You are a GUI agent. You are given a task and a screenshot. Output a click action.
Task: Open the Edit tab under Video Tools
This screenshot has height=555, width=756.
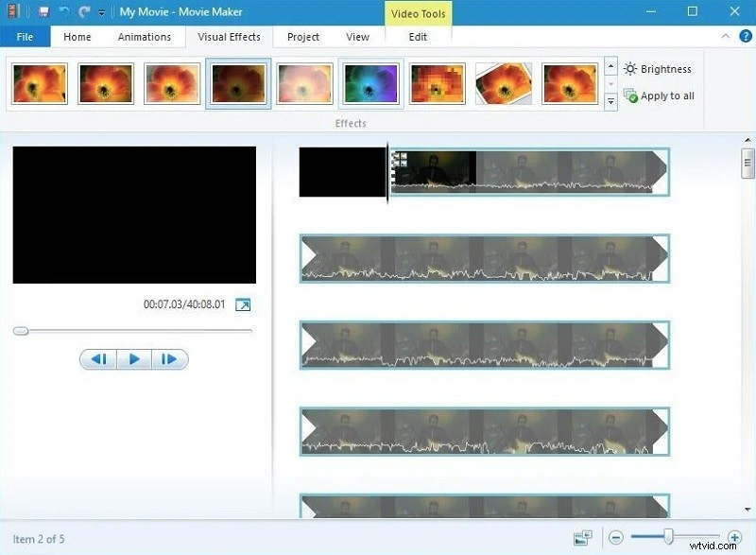pyautogui.click(x=417, y=36)
